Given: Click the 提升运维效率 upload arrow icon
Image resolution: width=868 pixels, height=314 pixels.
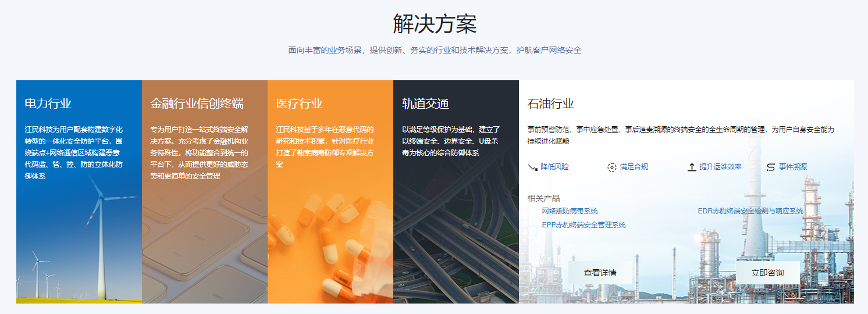Looking at the screenshot, I should click(692, 167).
